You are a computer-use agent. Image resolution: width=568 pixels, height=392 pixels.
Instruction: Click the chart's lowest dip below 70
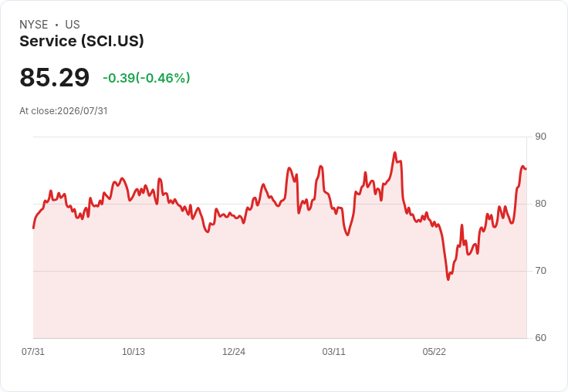pyautogui.click(x=448, y=279)
